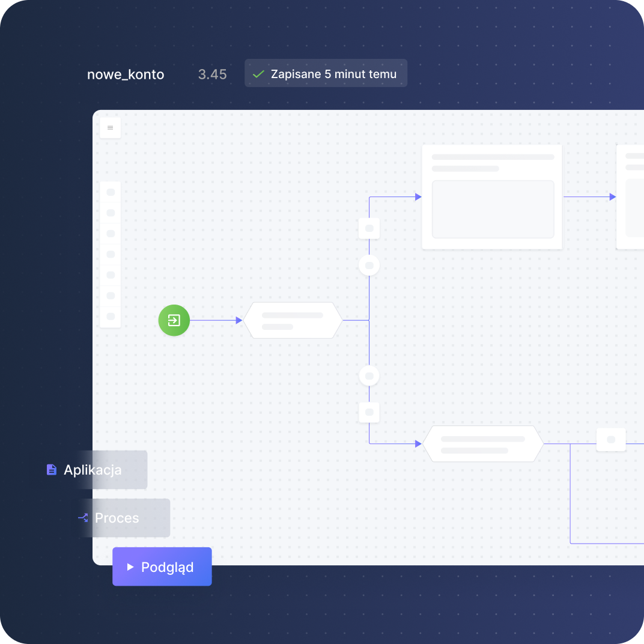
Task: Click the hamburger menu icon on canvas
Action: pyautogui.click(x=110, y=128)
